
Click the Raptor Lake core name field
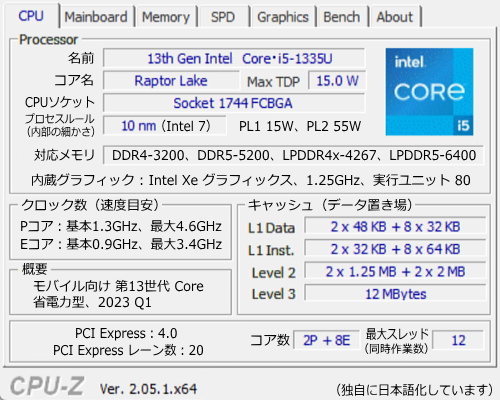tap(171, 81)
